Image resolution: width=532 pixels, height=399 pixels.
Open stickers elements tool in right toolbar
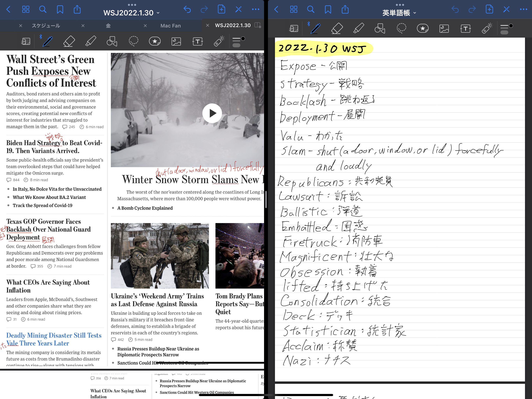[x=423, y=28]
